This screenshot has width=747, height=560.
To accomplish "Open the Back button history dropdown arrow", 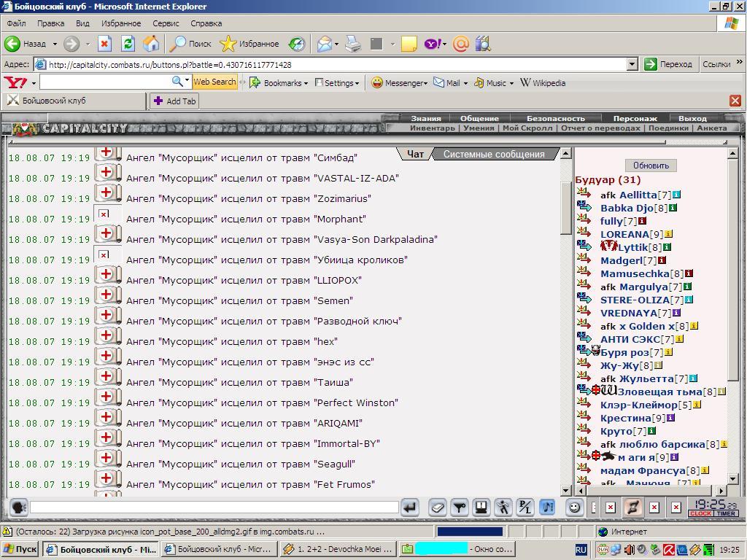I will click(x=55, y=44).
